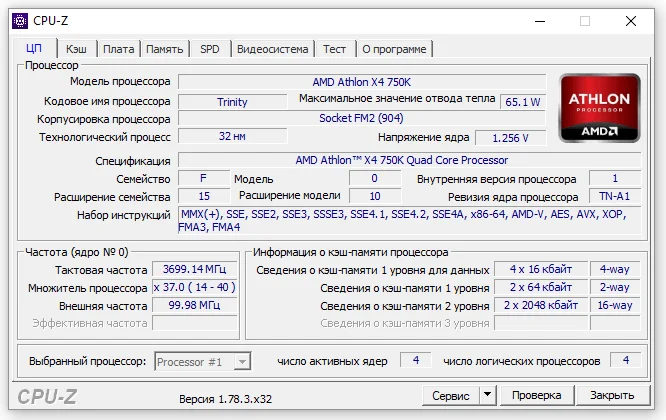Click the logical processors count field
The height and width of the screenshot is (420, 666).
[x=626, y=360]
